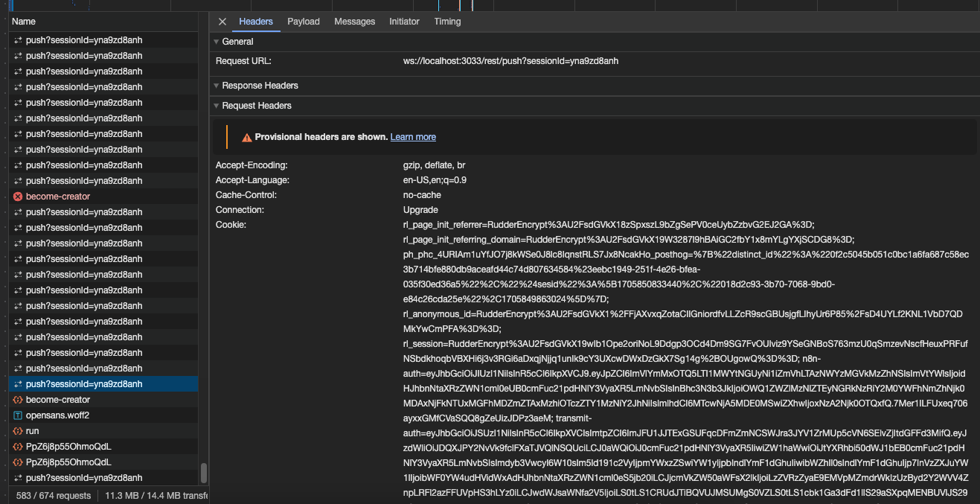Click the script icon beside the first PpZ6j8p55OhmoQdL
Screen dimensions: 980x504
click(x=16, y=446)
